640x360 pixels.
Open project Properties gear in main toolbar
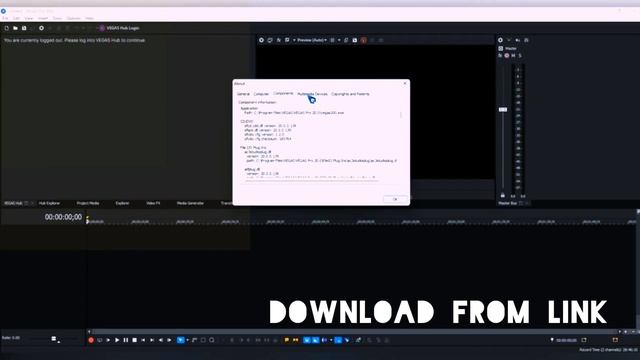(41, 28)
